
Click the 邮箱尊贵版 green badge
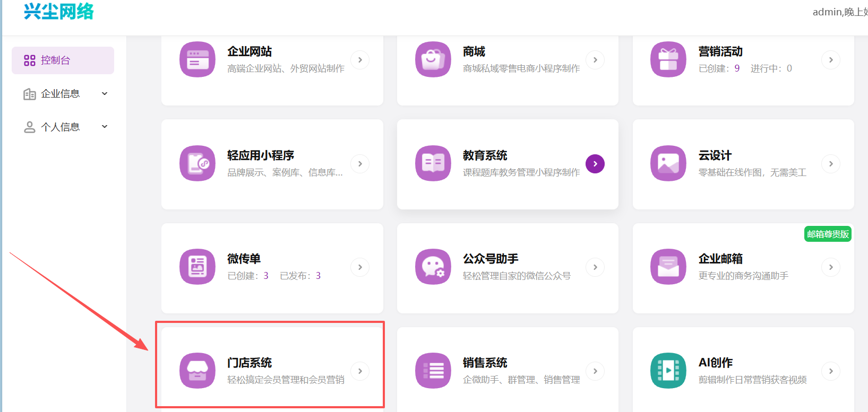tap(828, 234)
